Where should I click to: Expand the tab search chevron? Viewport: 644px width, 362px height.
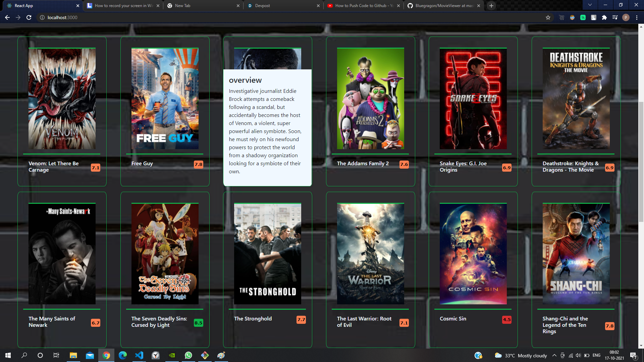(590, 5)
